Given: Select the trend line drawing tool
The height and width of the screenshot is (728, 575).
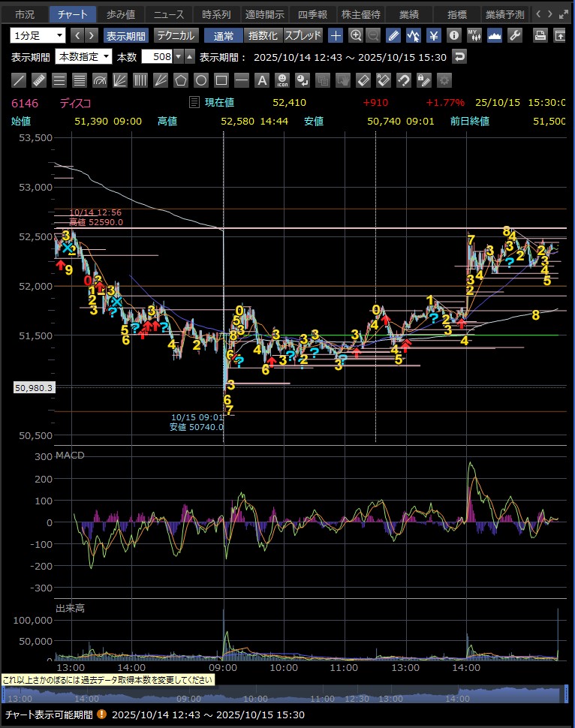Looking at the screenshot, I should 19,80.
